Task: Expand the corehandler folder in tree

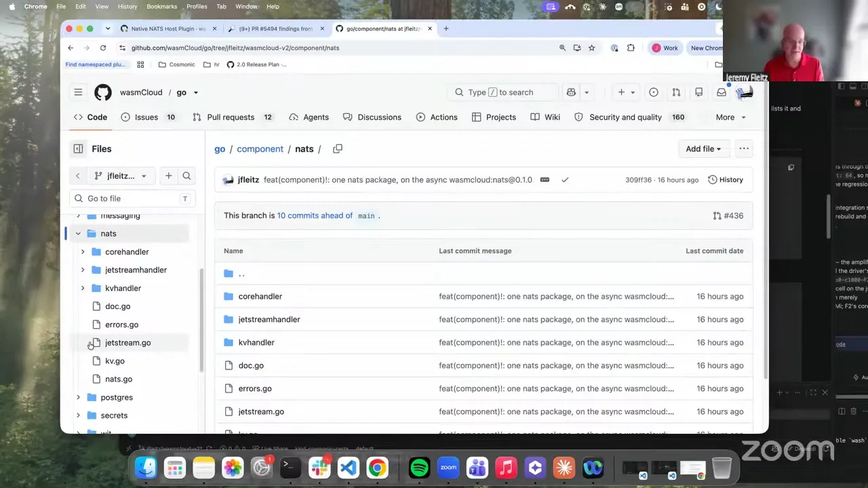Action: [83, 252]
